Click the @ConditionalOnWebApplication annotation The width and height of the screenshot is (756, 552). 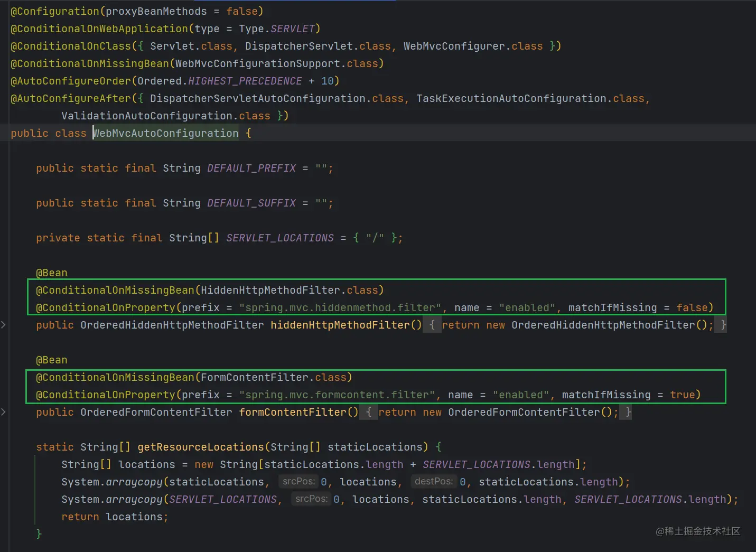[x=99, y=29]
